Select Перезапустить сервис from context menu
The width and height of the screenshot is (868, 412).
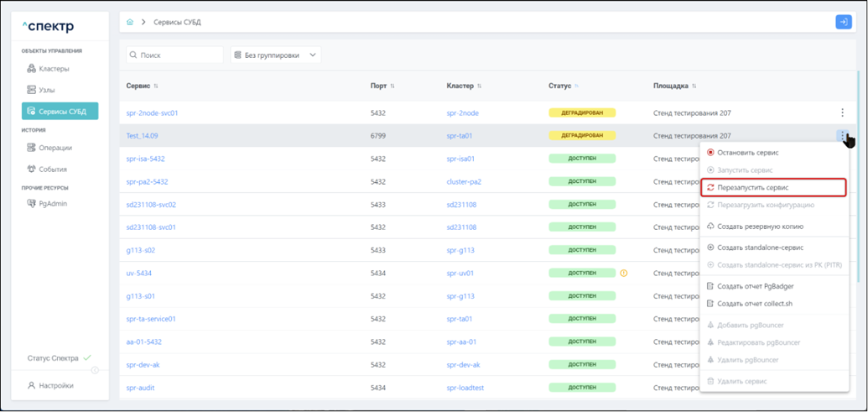753,187
